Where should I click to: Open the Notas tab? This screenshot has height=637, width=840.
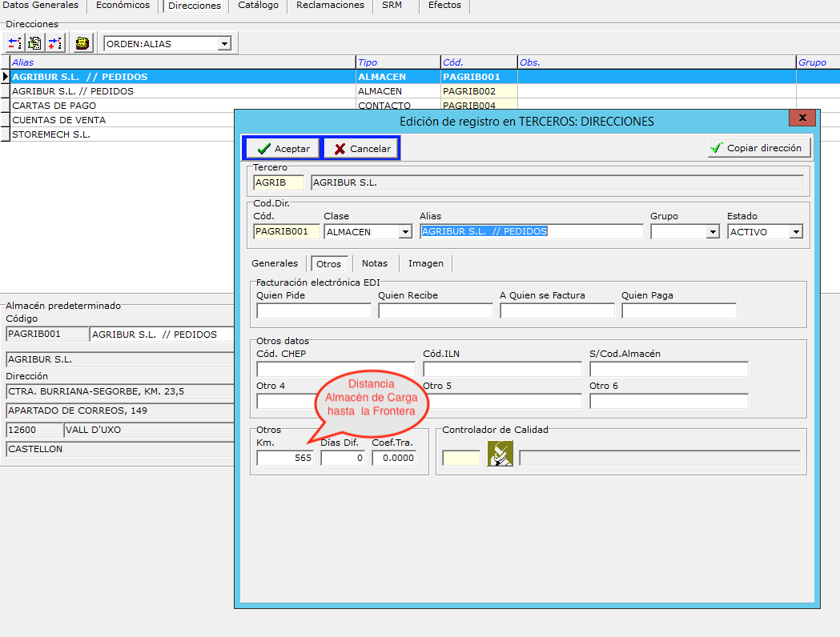coord(375,263)
